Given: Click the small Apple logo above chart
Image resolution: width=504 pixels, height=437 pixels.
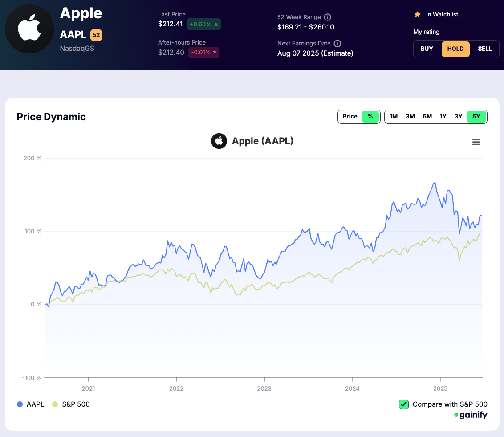Looking at the screenshot, I should click(219, 141).
